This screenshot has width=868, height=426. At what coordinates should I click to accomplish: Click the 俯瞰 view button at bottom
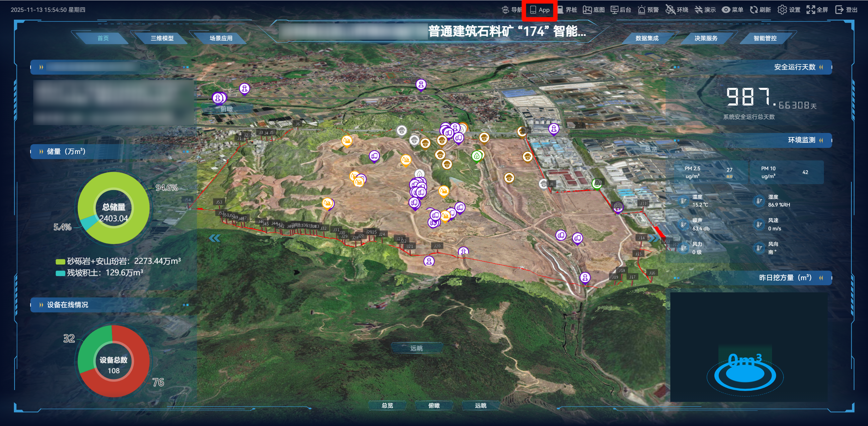click(434, 405)
